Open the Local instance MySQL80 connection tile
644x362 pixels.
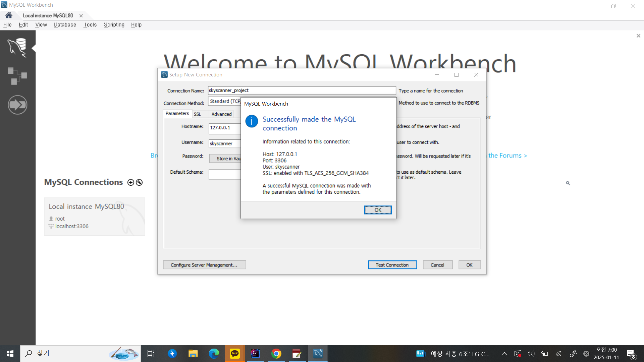(x=95, y=217)
